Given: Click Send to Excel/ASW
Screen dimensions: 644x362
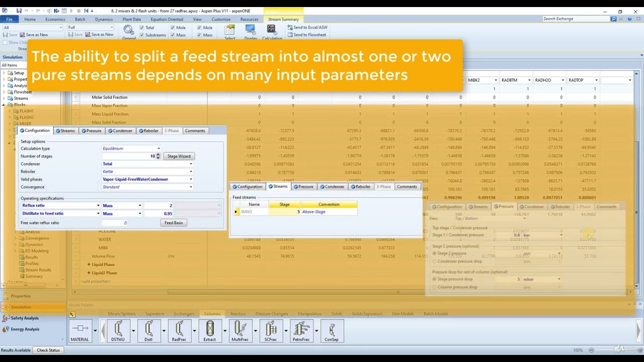Looking at the screenshot, I should click(307, 28).
